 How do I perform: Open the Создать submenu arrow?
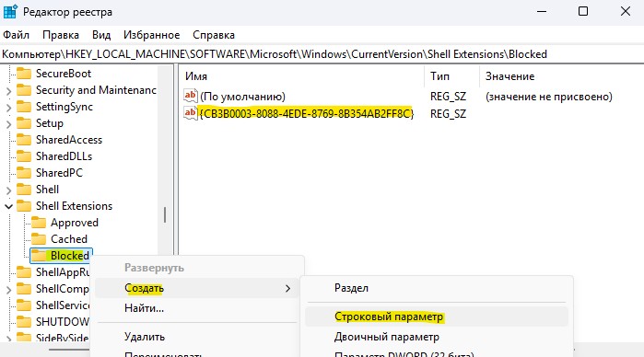point(287,289)
